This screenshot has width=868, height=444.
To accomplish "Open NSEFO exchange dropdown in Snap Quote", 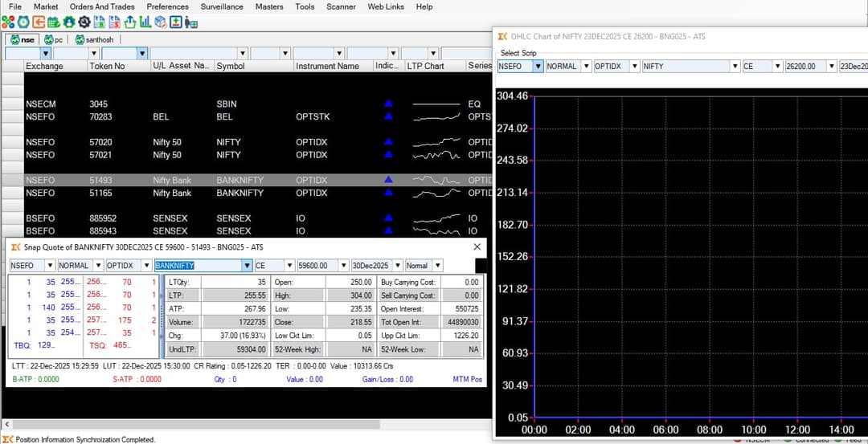I will click(x=49, y=266).
